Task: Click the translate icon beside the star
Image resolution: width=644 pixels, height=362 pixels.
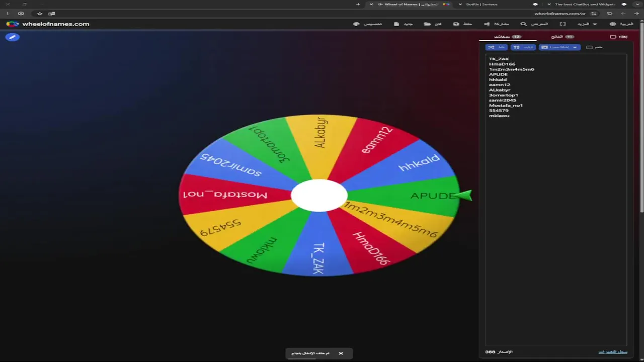Action: point(51,14)
